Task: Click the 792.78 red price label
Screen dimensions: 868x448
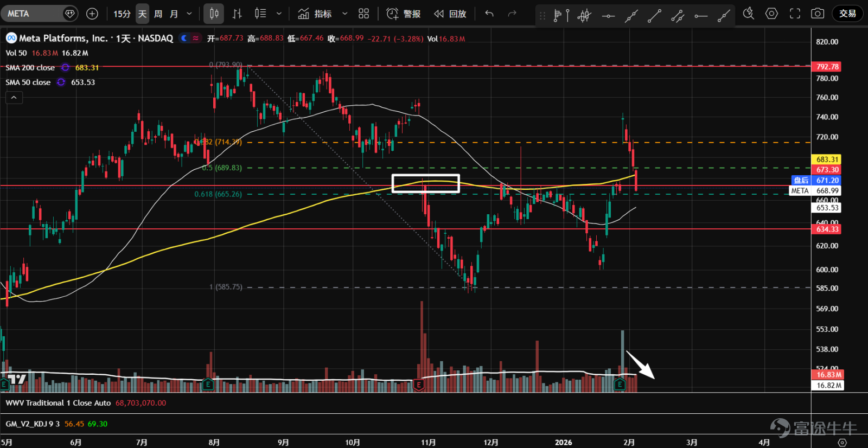Action: pos(827,67)
